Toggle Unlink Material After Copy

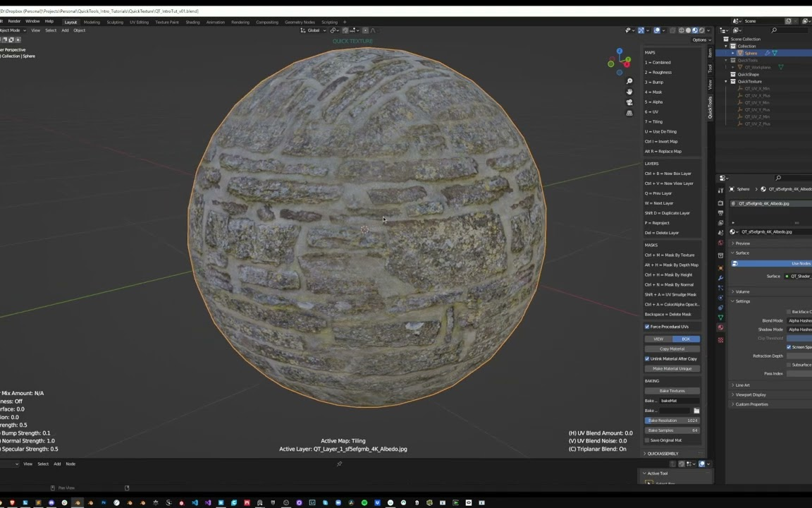[x=646, y=359]
